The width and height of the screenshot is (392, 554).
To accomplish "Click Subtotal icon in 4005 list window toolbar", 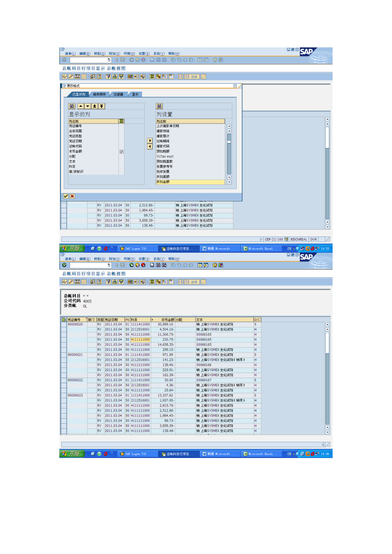I will tap(158, 282).
